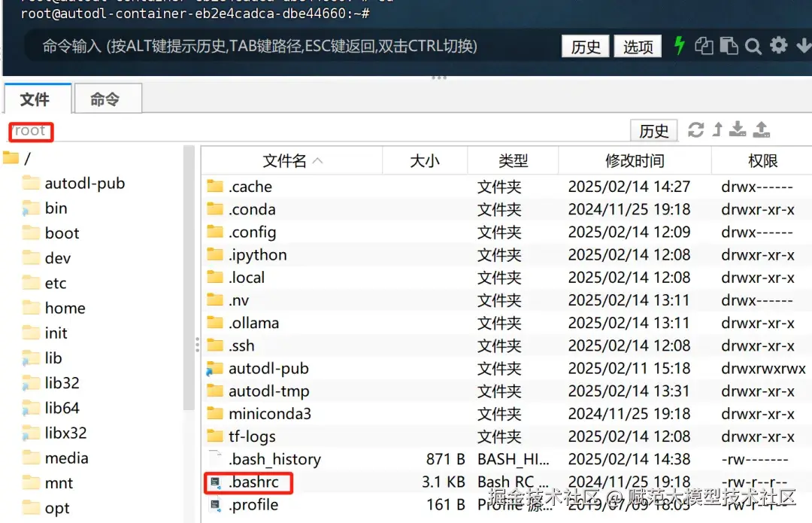
Task: Click the Options button (选项)
Action: [x=638, y=47]
